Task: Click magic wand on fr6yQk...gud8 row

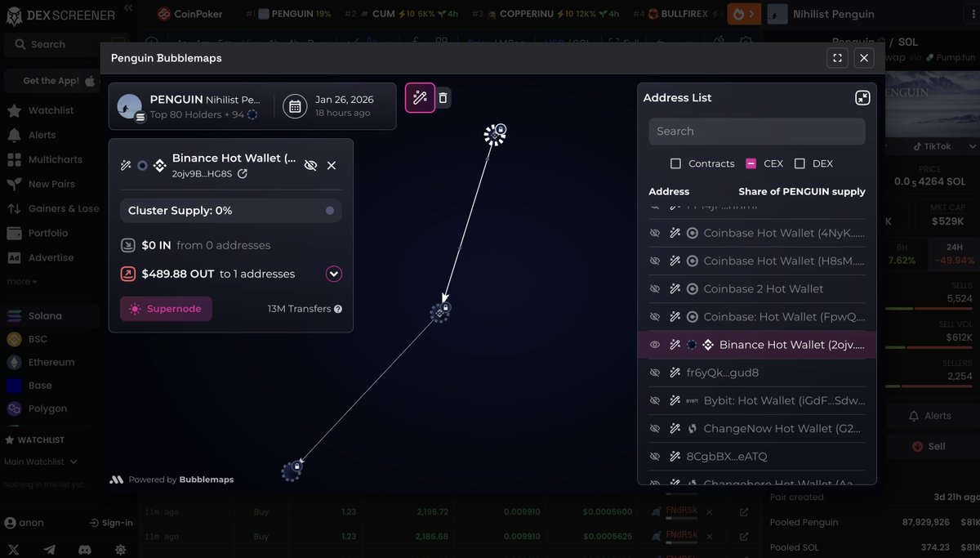Action: pos(675,373)
